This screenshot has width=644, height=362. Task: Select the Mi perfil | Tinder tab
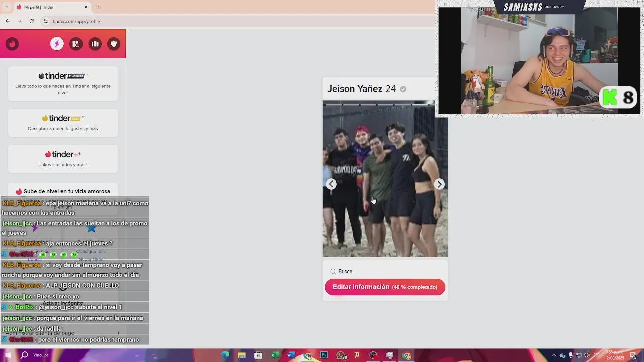coord(51,7)
